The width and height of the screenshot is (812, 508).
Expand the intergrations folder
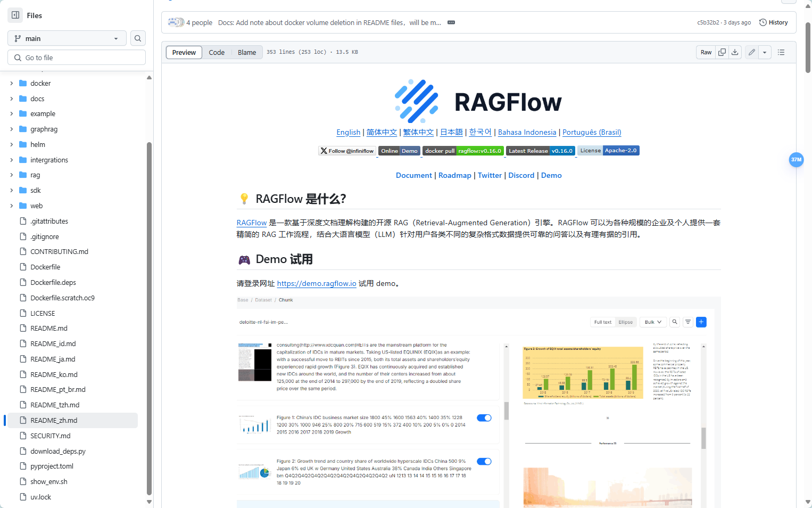12,160
